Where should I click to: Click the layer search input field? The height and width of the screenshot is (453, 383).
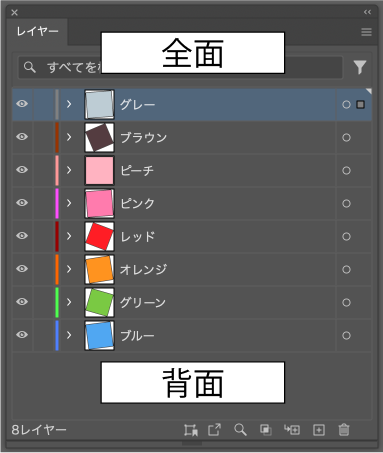click(x=180, y=67)
